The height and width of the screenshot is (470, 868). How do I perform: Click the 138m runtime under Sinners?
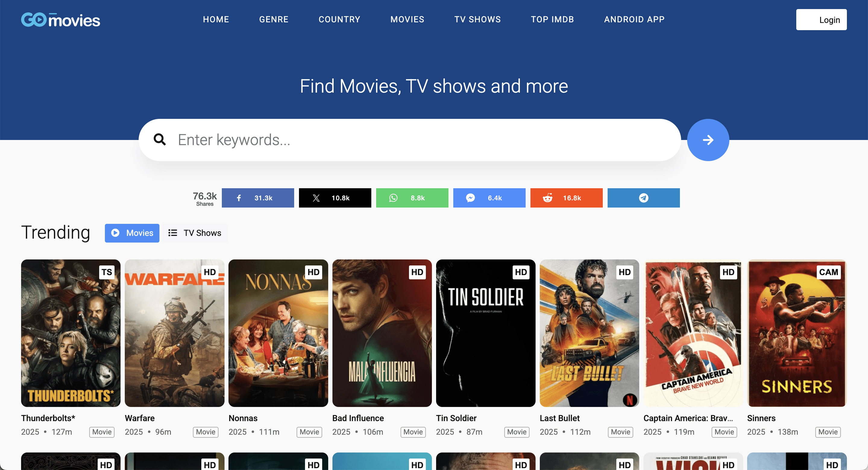(x=788, y=432)
